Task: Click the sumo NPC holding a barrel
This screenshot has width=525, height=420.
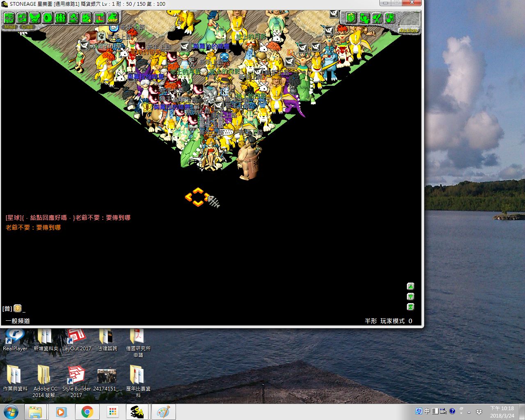Action: pos(249,158)
